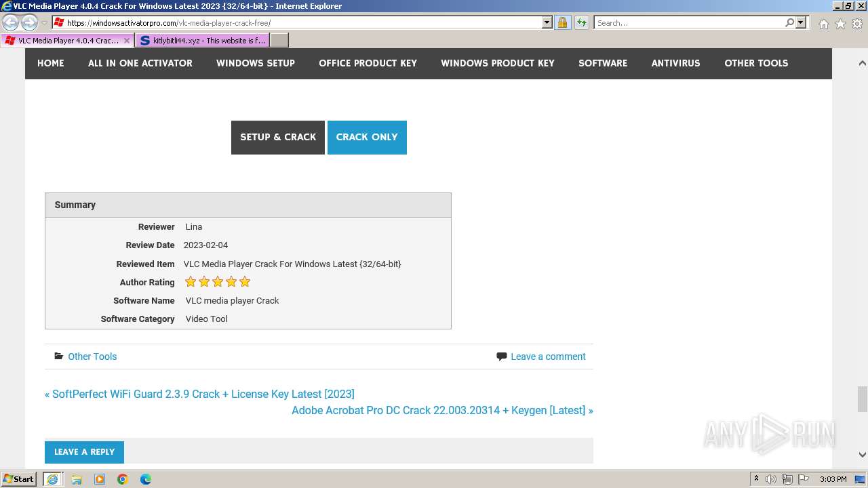Image resolution: width=868 pixels, height=488 pixels.
Task: Open the recent pages dropdown arrow
Action: (45, 23)
